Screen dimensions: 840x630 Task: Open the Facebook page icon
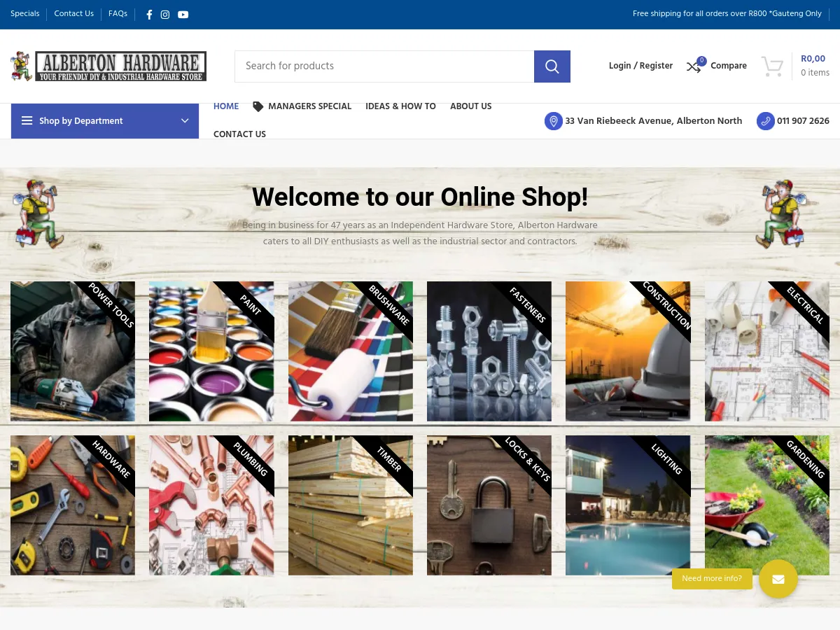pyautogui.click(x=149, y=15)
